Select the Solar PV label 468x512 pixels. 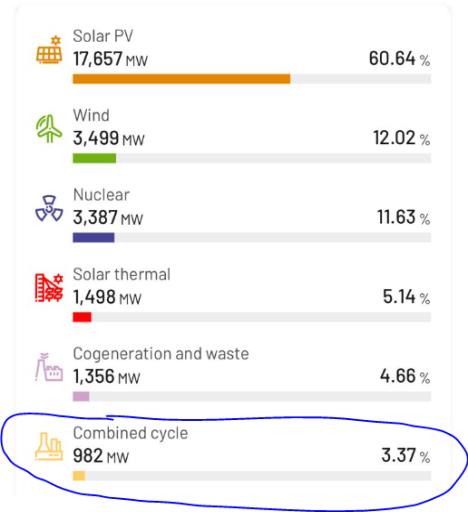(x=103, y=36)
